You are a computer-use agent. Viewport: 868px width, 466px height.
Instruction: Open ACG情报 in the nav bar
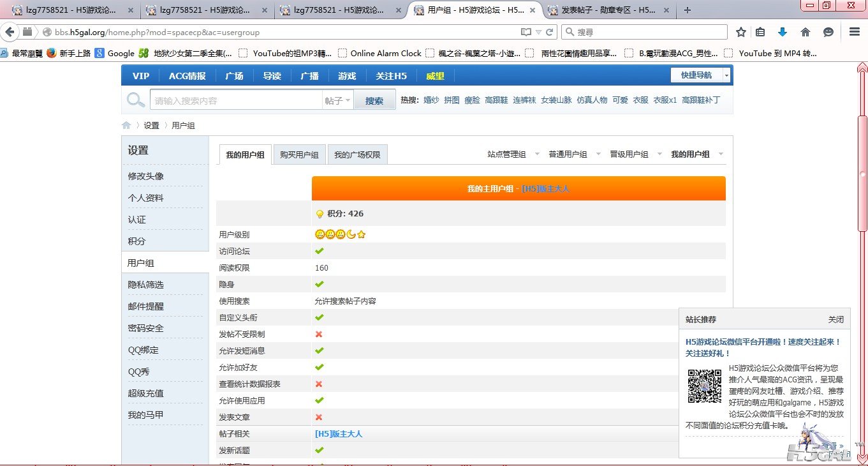tap(188, 76)
